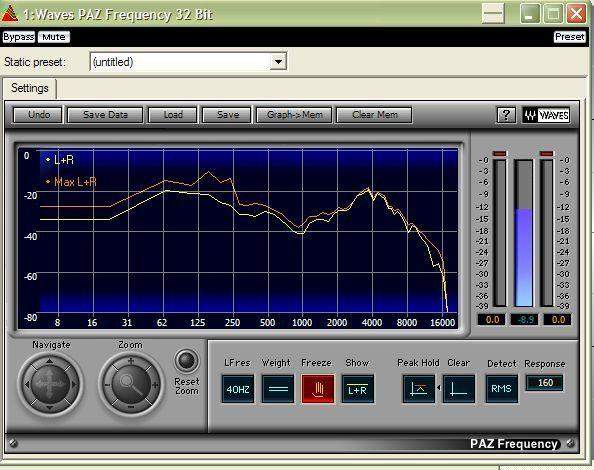
Task: Click the center blue level meter
Action: click(524, 233)
